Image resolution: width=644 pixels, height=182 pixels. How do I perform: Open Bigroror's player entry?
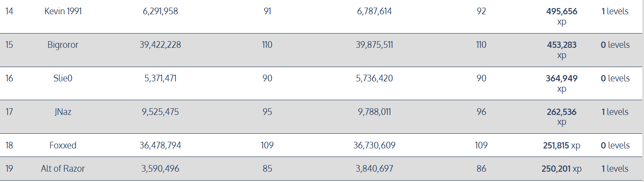click(63, 45)
